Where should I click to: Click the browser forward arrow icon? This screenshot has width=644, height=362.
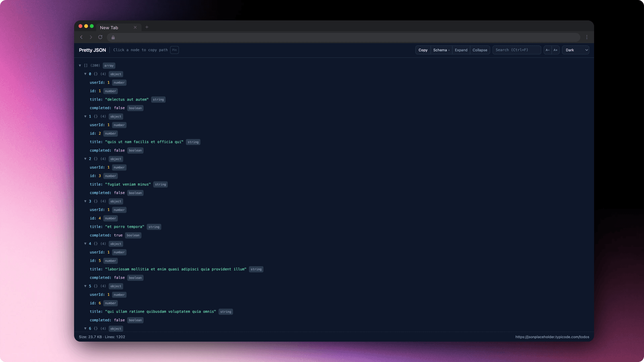point(91,37)
